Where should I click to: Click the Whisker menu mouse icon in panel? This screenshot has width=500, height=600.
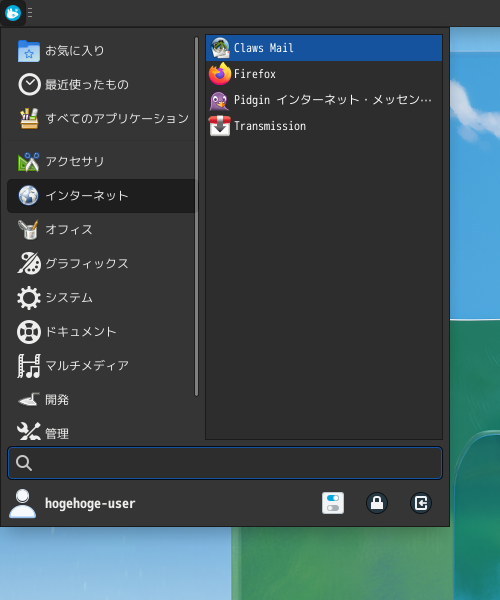[13, 13]
